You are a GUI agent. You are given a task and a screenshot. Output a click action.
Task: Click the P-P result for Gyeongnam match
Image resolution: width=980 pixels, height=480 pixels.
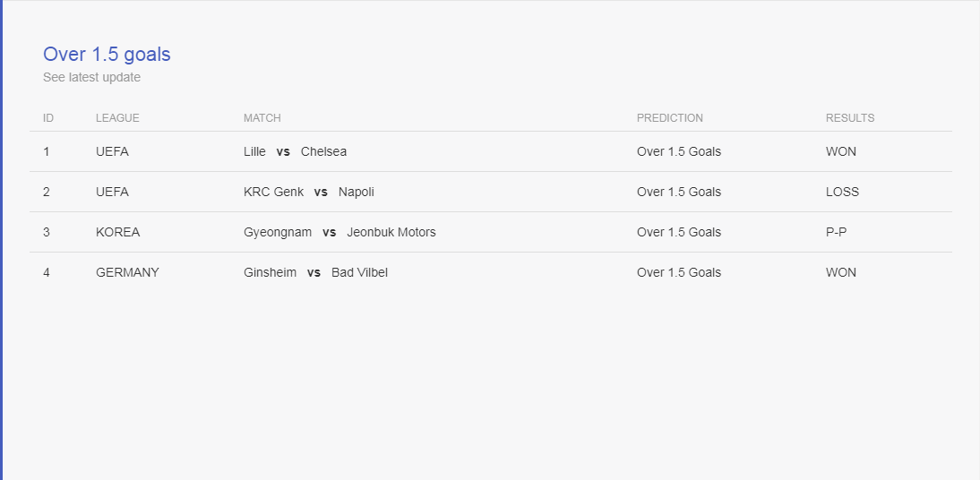click(837, 233)
